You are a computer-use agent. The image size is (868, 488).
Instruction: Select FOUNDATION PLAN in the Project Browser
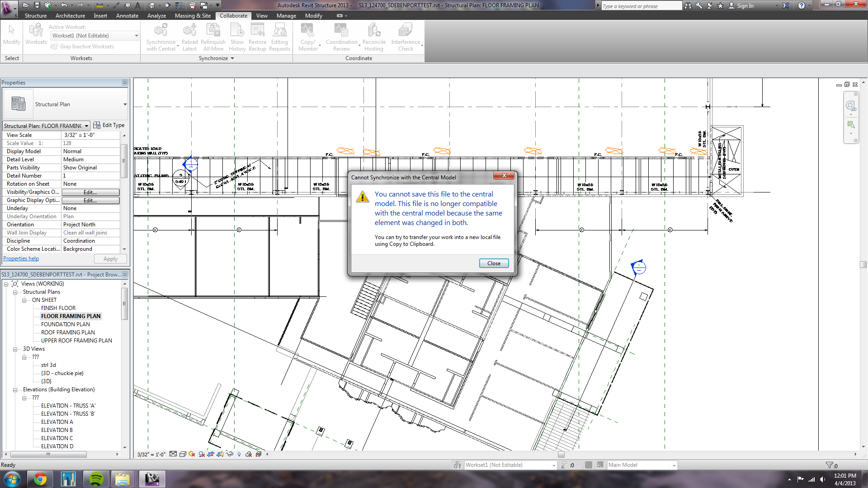point(65,324)
